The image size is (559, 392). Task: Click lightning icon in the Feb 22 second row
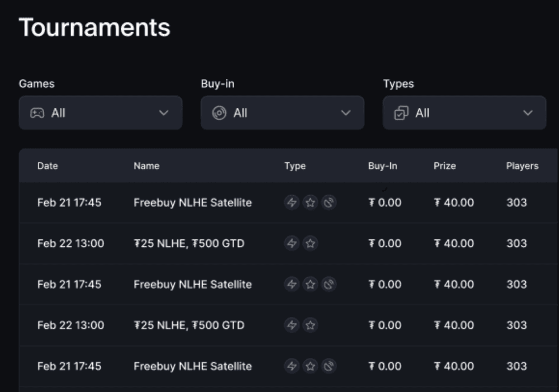pos(291,243)
